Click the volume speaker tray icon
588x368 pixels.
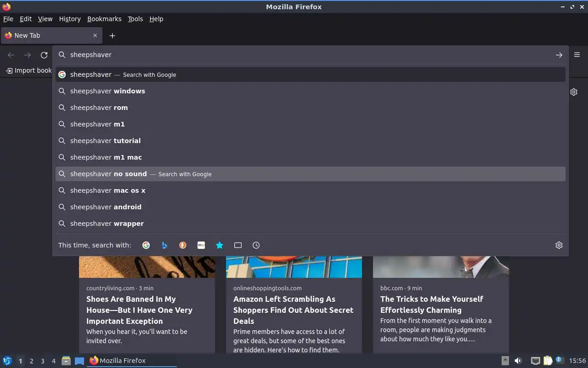[518, 361]
